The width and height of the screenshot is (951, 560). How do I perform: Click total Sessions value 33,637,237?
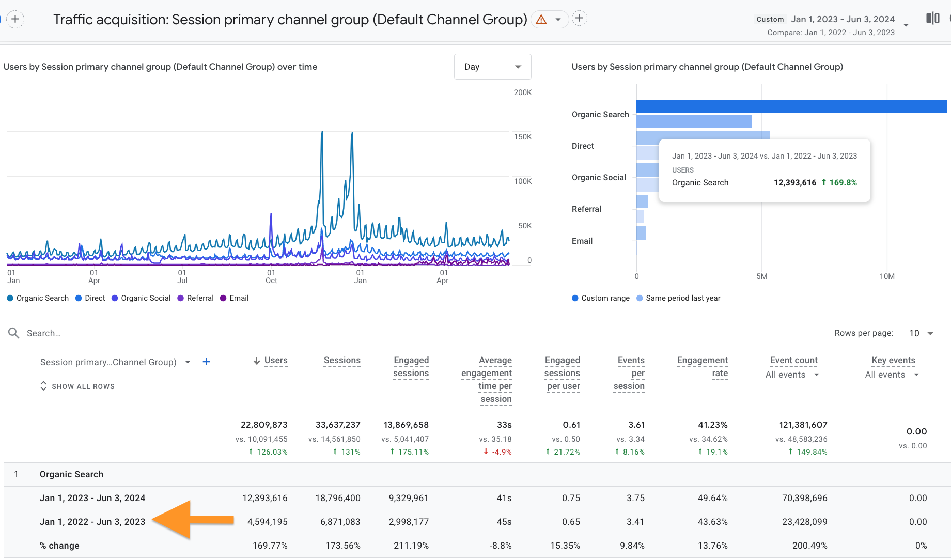[x=338, y=425]
